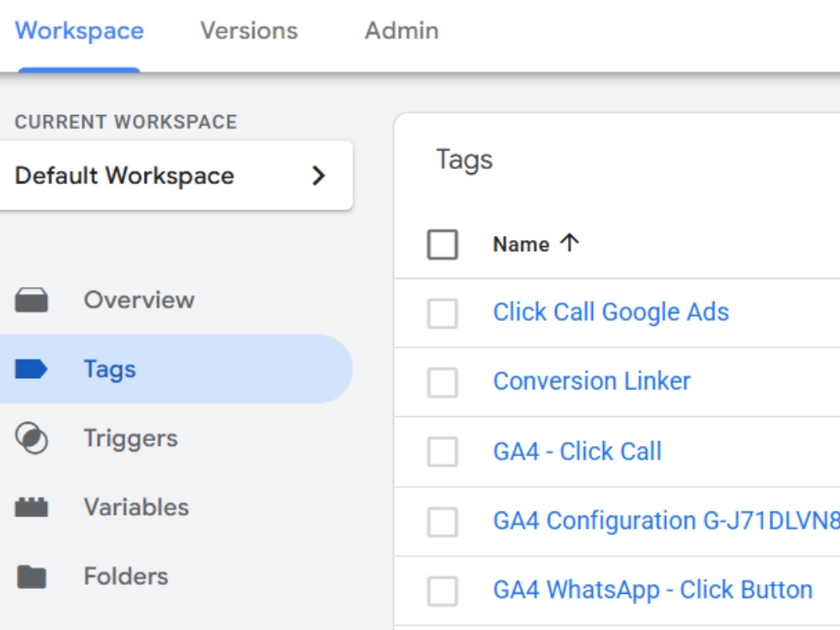Open Folders in the sidebar
The width and height of the screenshot is (840, 630).
(x=126, y=576)
